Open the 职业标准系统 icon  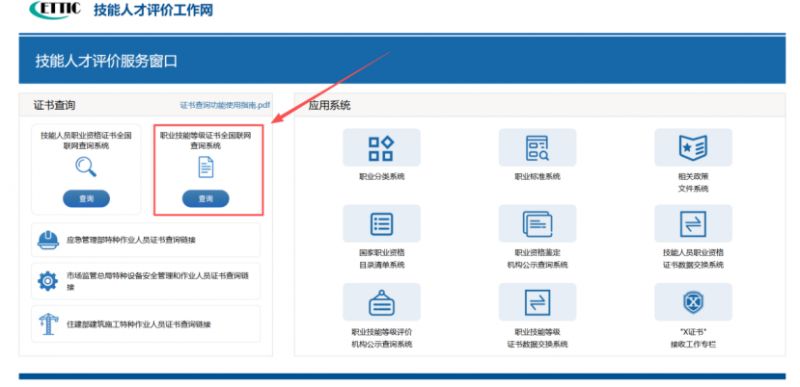pyautogui.click(x=537, y=147)
